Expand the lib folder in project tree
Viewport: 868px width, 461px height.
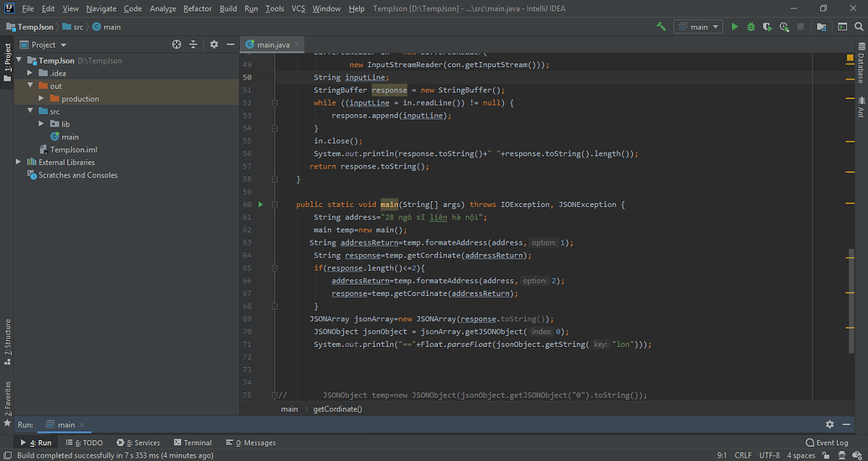pyautogui.click(x=42, y=124)
